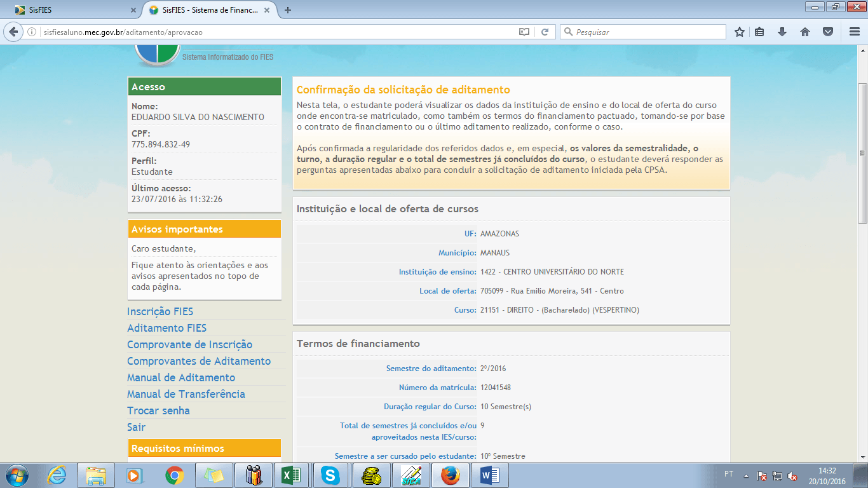Open a new tab with plus button
The width and height of the screenshot is (868, 488).
coord(288,10)
